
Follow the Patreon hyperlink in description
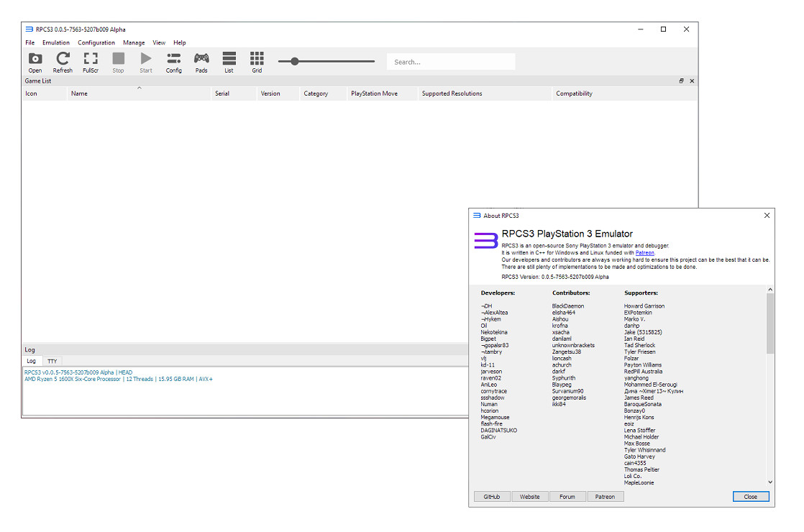(644, 252)
